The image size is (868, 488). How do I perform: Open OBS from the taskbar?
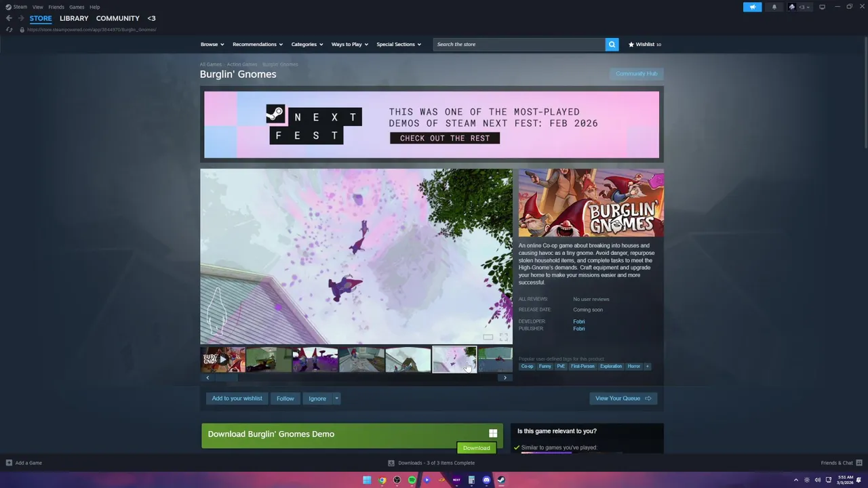397,480
